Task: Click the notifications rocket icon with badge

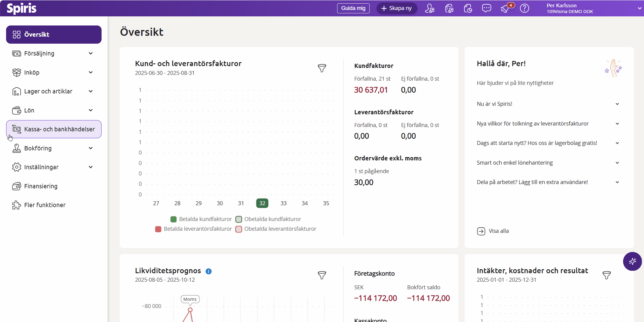Action: pos(505,8)
